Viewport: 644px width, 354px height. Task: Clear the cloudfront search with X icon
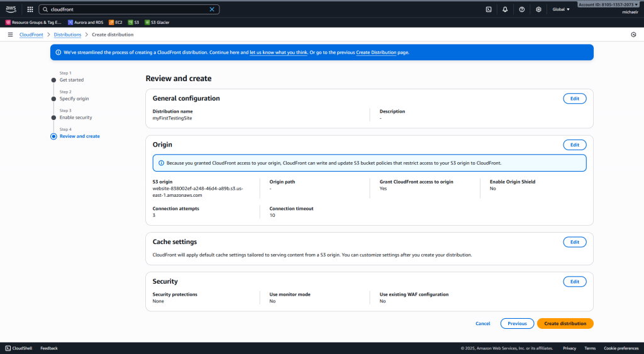(212, 9)
